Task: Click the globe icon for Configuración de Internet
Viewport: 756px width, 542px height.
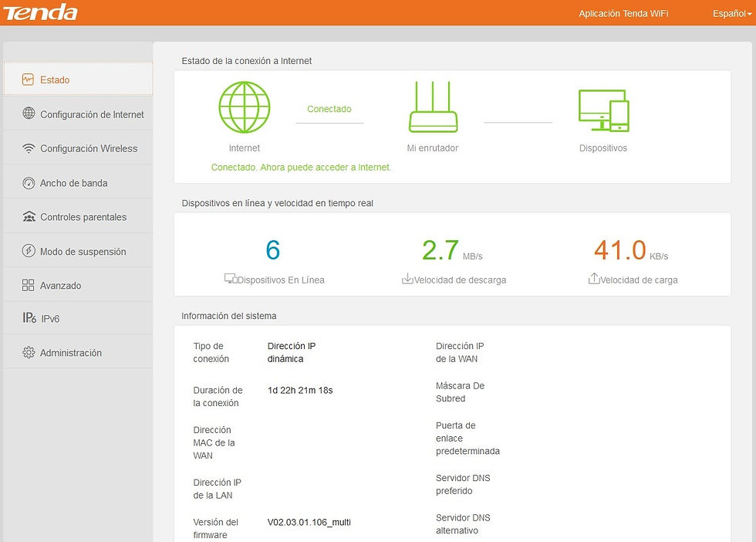Action: (29, 113)
